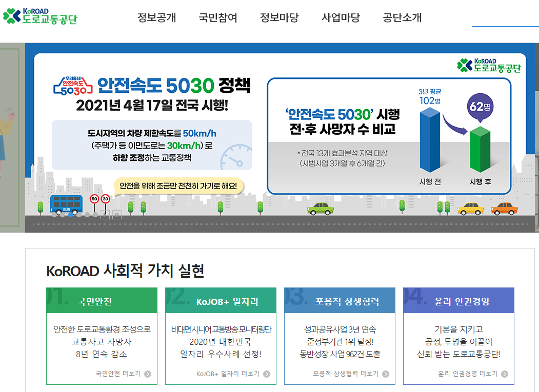Select the active blue third slide dot
Screen dimensions: 539x392
[71, 215]
